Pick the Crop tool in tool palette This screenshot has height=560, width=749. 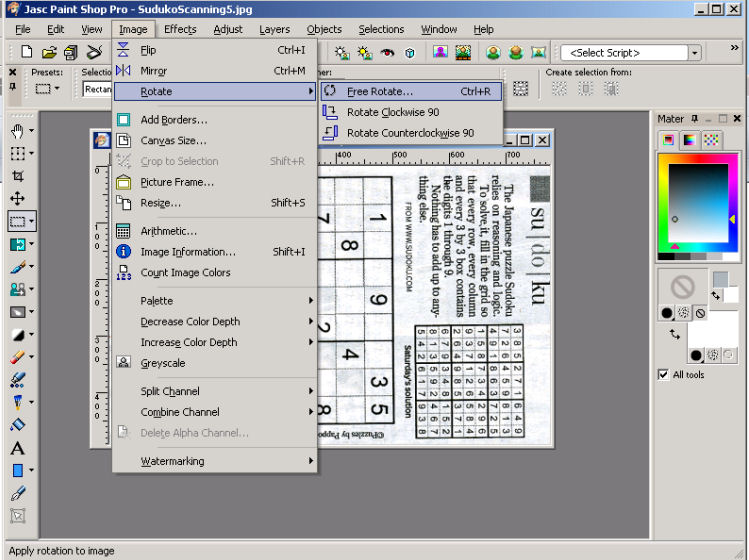[x=17, y=176]
